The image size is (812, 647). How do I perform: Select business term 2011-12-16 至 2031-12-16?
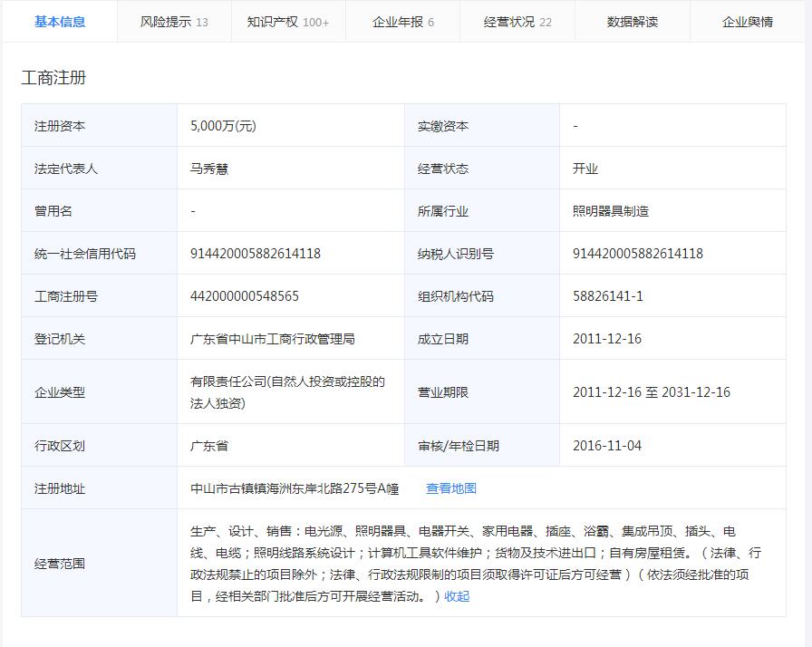(652, 392)
